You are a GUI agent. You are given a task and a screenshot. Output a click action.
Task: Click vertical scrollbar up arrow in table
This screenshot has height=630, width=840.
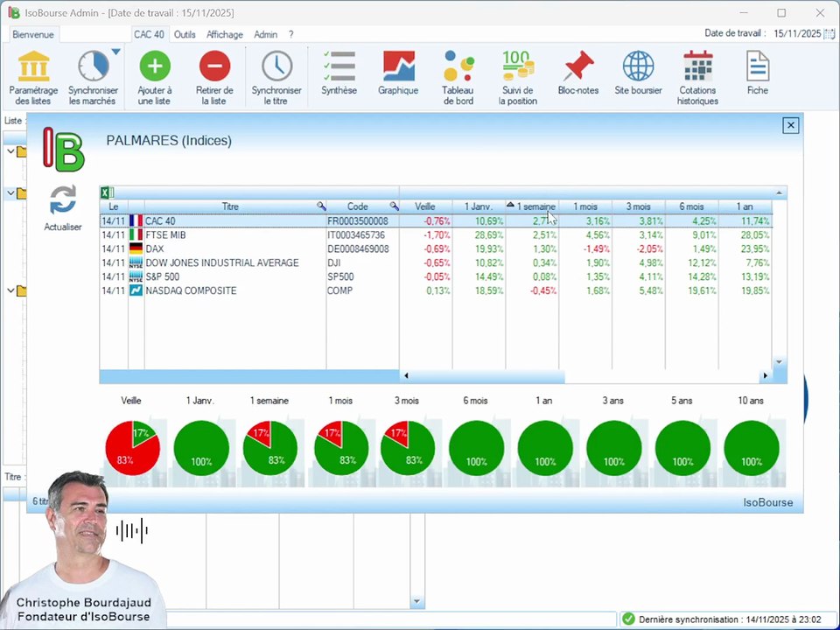pos(780,192)
